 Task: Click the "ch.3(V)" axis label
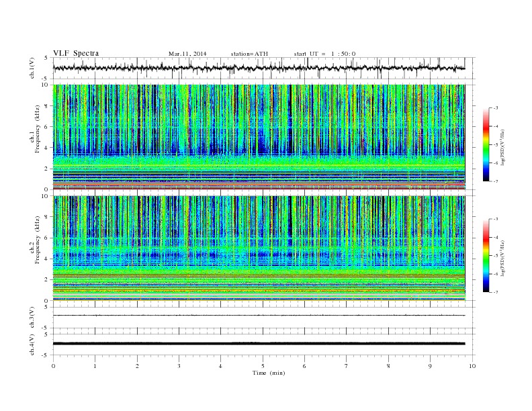(x=32, y=318)
